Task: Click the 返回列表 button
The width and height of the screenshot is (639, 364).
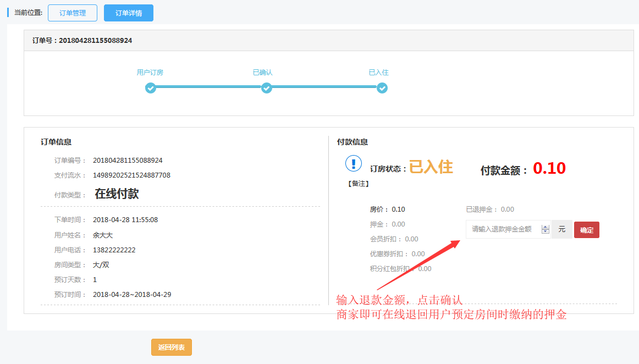Action: [172, 348]
